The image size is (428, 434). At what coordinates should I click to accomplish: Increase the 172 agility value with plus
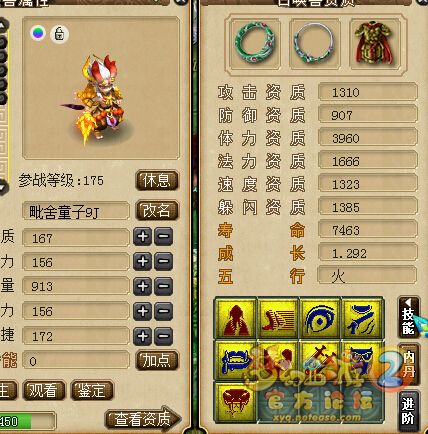pos(143,336)
